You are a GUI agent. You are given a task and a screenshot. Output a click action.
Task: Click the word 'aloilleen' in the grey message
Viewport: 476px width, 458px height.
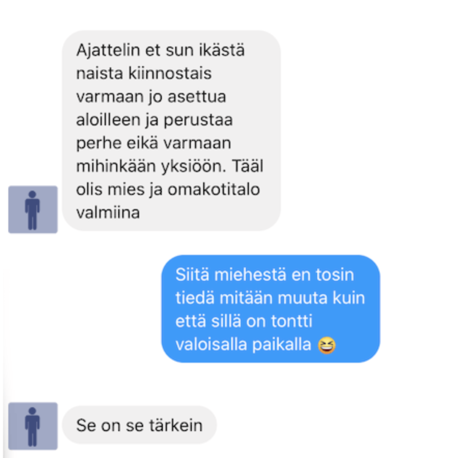click(x=108, y=120)
